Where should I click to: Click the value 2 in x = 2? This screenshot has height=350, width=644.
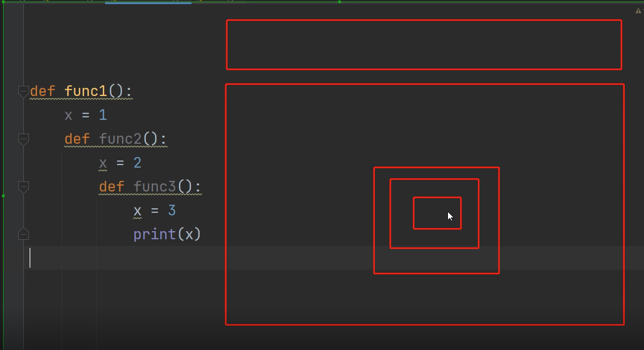(x=138, y=163)
